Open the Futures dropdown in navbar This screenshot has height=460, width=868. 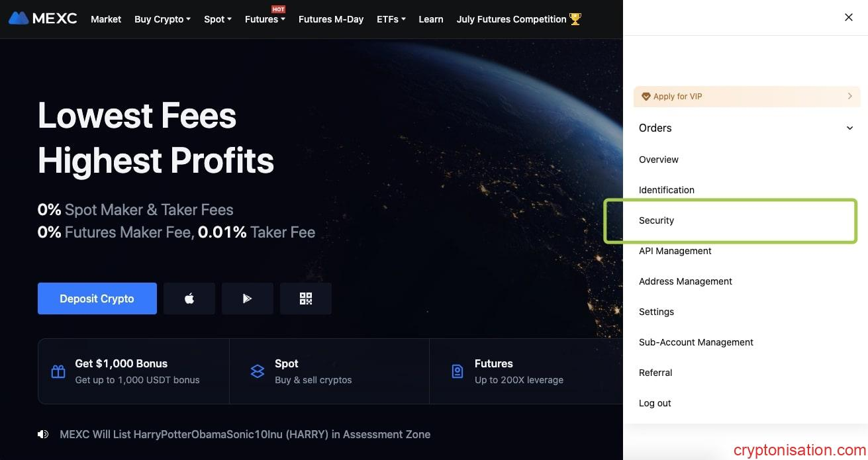click(x=265, y=19)
